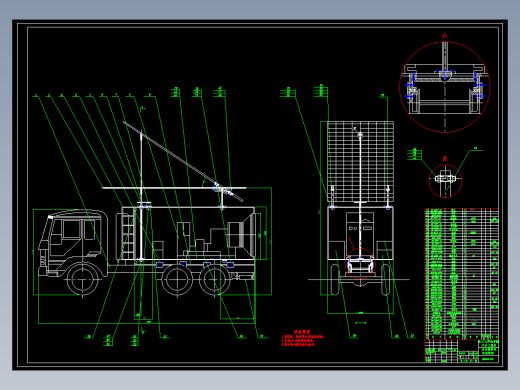
Task: Click the small red detail circle at right
Action: [445, 181]
